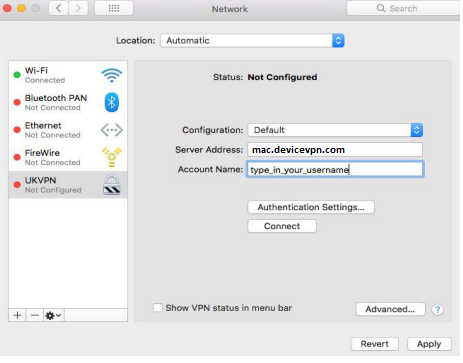Screen dimensions: 463x363
Task: Open help with the question mark
Action: click(437, 310)
